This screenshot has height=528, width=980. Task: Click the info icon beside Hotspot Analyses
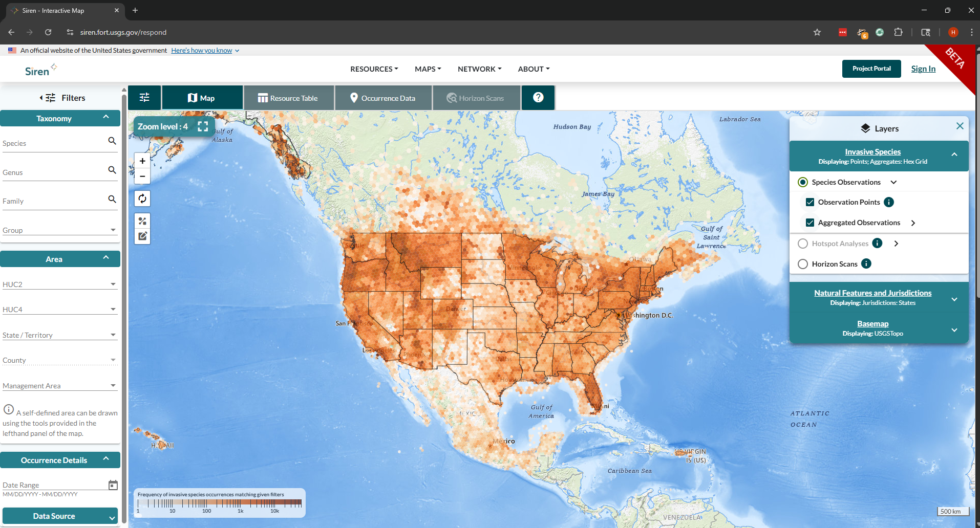coord(877,243)
